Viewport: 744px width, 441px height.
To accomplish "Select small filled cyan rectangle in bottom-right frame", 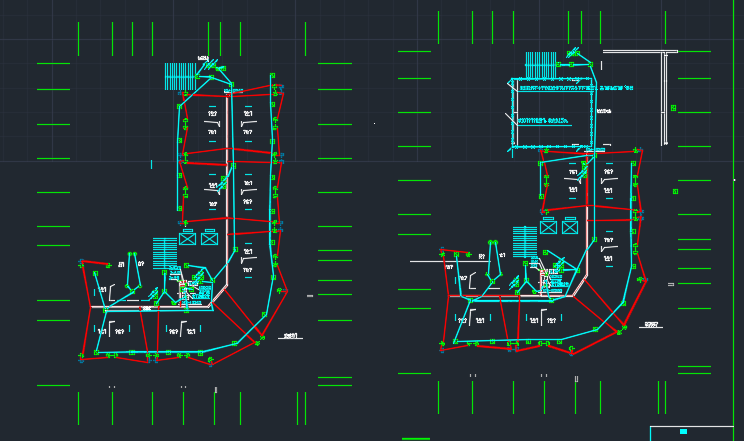I will click(683, 432).
